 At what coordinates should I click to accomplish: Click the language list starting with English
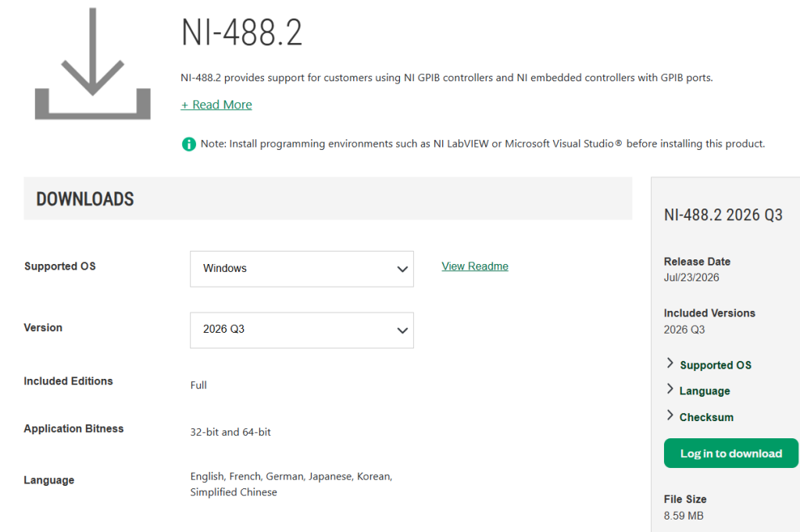pyautogui.click(x=291, y=484)
